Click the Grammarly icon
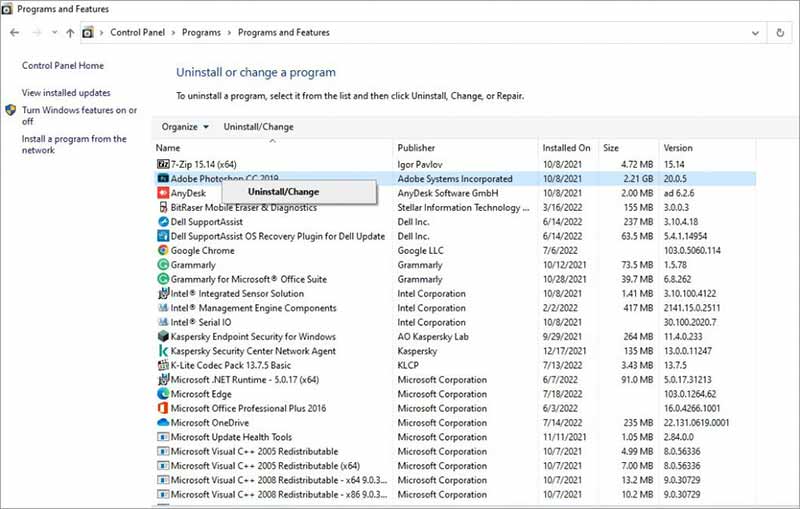Viewport: 800px width, 509px height. (163, 265)
